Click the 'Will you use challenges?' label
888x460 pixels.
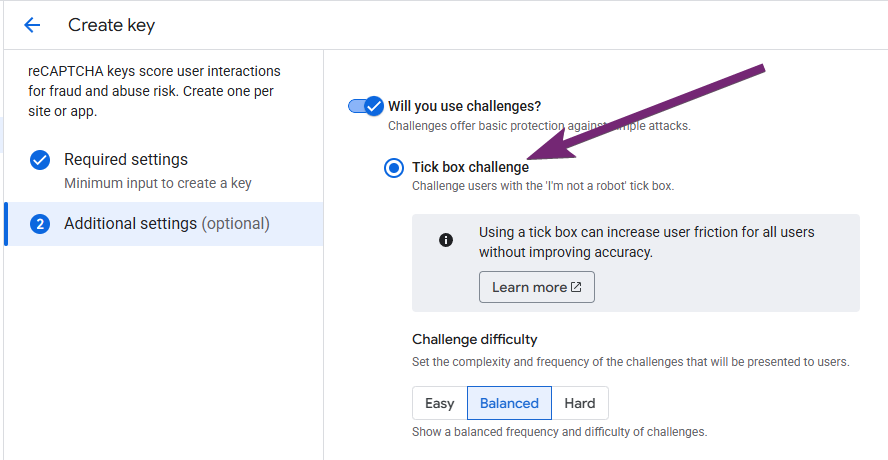pos(464,106)
